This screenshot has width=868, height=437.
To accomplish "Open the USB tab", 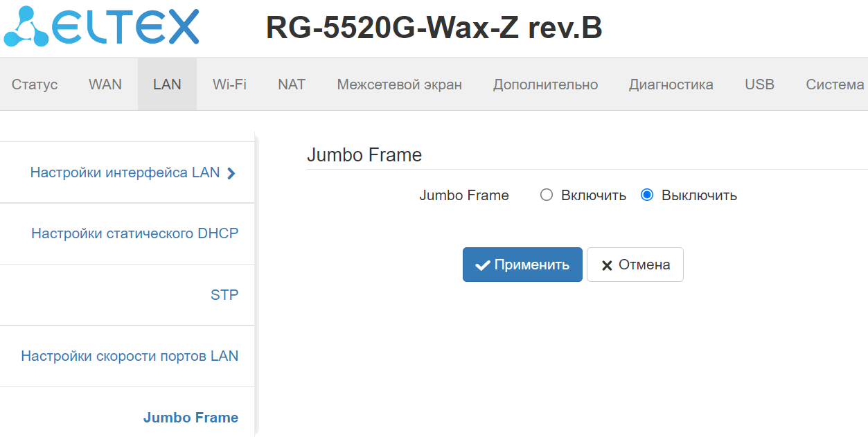I will point(759,84).
